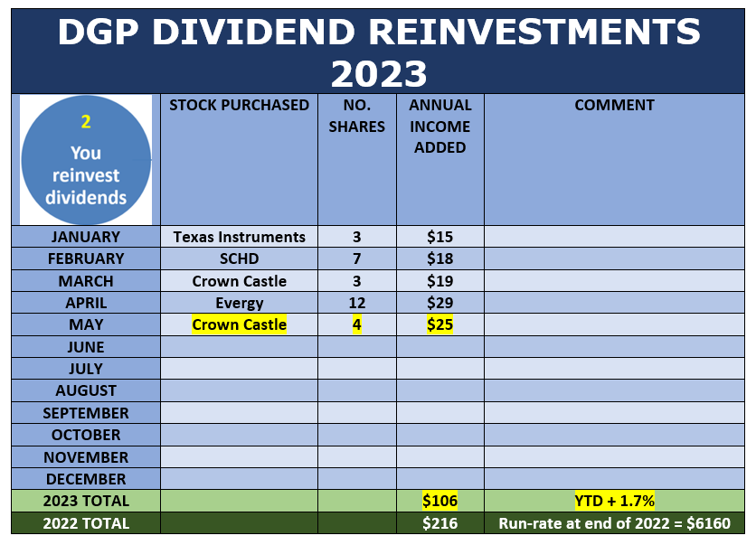Click the $19 annual income cell
Viewport: 756px width, 545px height.
439,281
